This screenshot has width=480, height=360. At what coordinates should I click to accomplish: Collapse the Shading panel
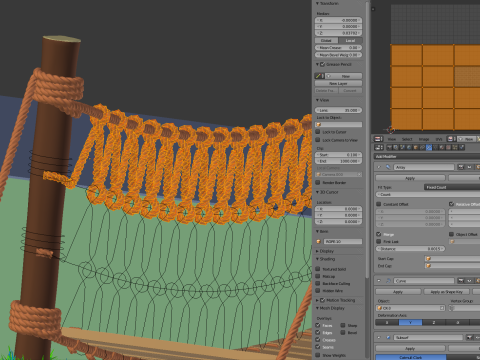(317, 259)
